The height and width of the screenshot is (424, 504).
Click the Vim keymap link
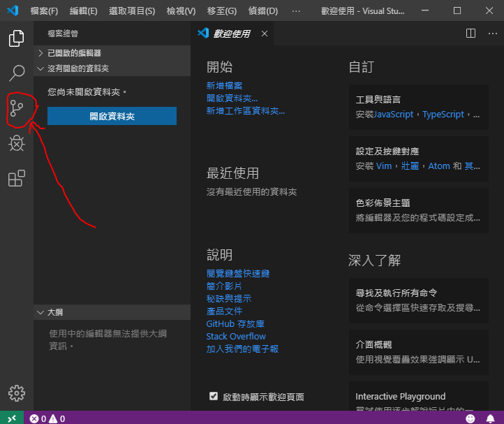[x=384, y=166]
